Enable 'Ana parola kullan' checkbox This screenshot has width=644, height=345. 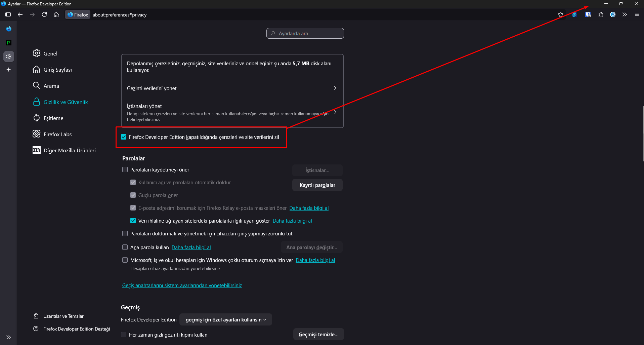pyautogui.click(x=125, y=247)
